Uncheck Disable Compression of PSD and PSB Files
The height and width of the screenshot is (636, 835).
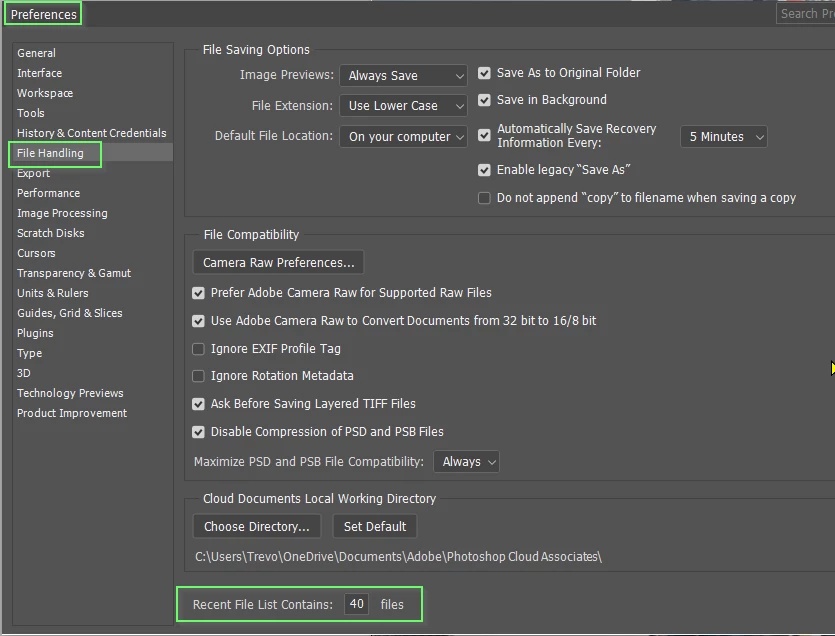click(x=198, y=432)
